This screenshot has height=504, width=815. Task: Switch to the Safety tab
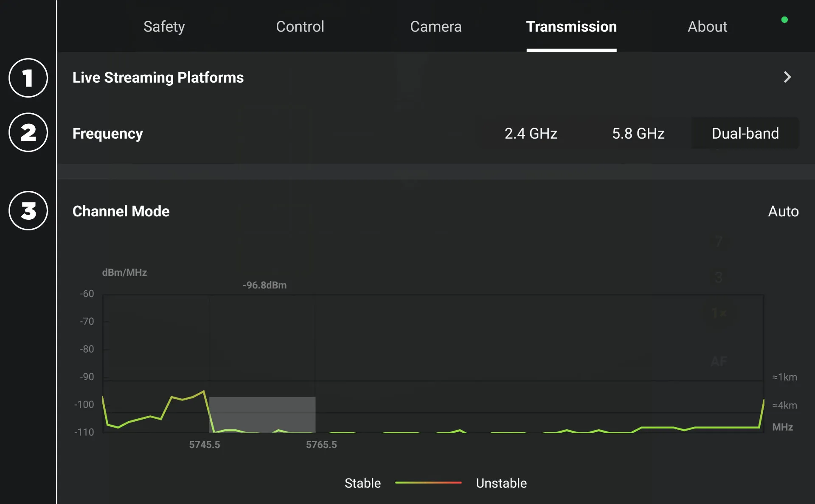tap(164, 26)
